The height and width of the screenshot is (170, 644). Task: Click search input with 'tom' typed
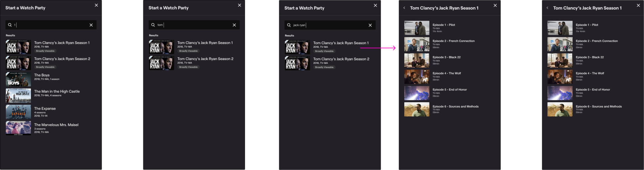[x=194, y=25]
